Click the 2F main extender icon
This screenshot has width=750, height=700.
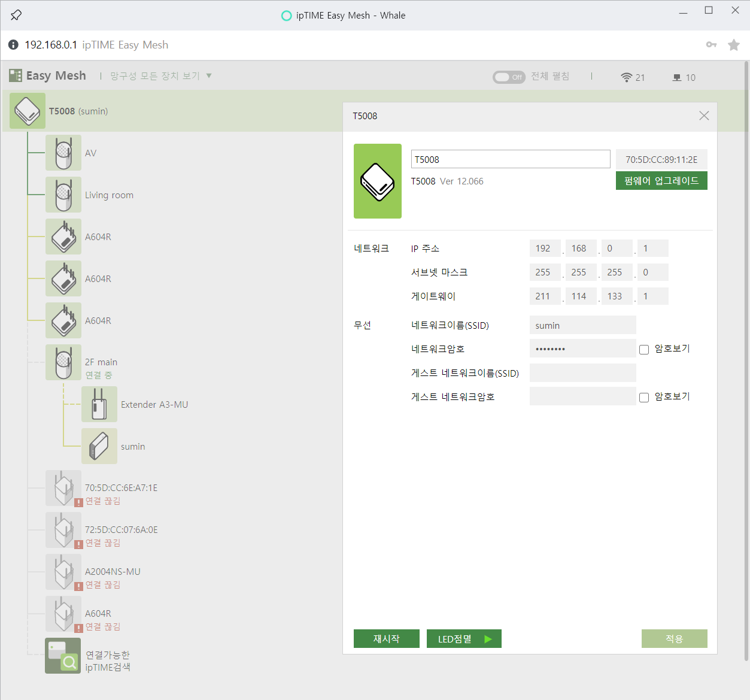(63, 362)
